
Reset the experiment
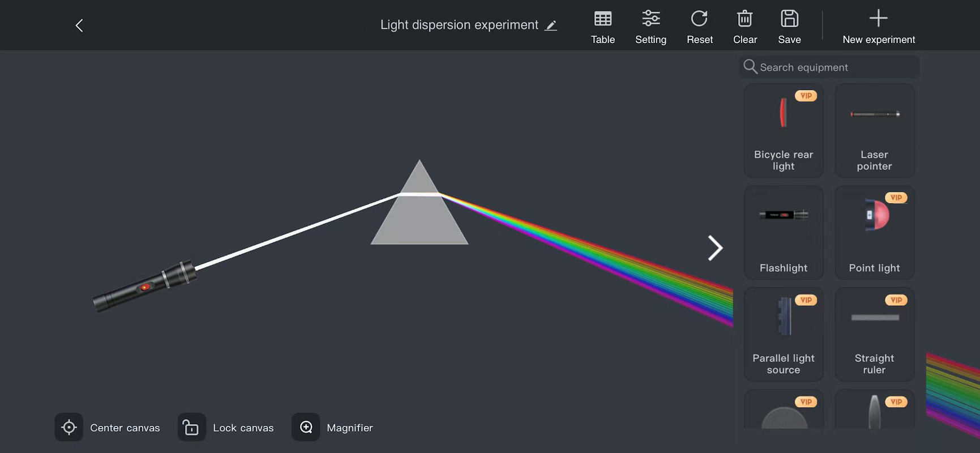coord(700,27)
